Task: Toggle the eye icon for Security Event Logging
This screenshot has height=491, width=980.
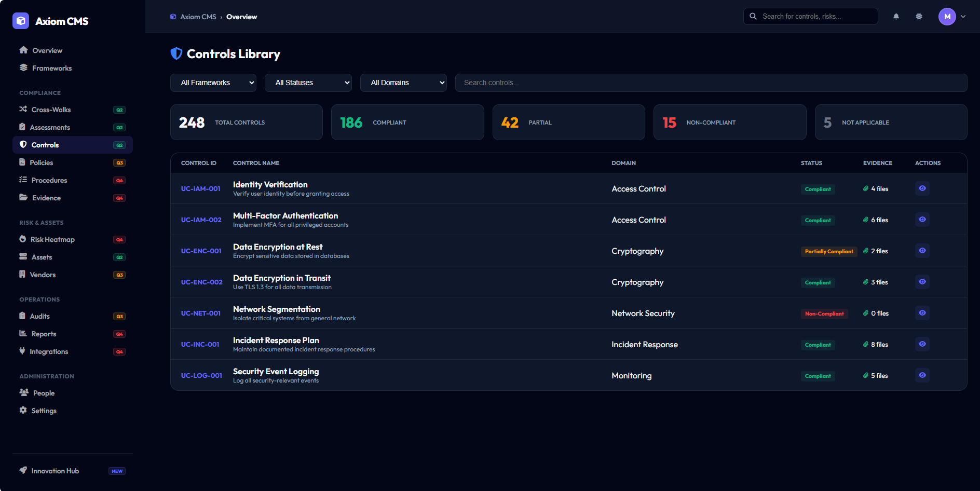Action: [x=922, y=375]
